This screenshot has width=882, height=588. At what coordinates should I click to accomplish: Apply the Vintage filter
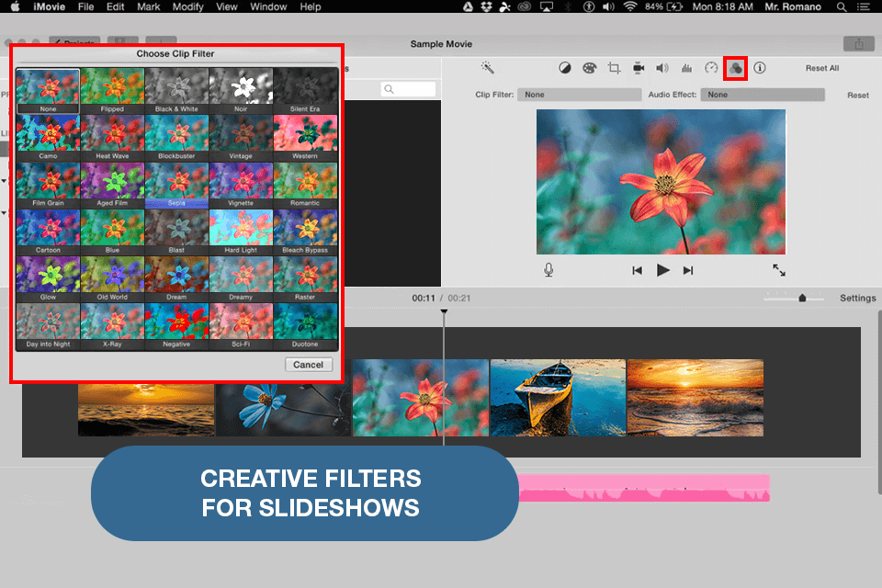coord(241,138)
